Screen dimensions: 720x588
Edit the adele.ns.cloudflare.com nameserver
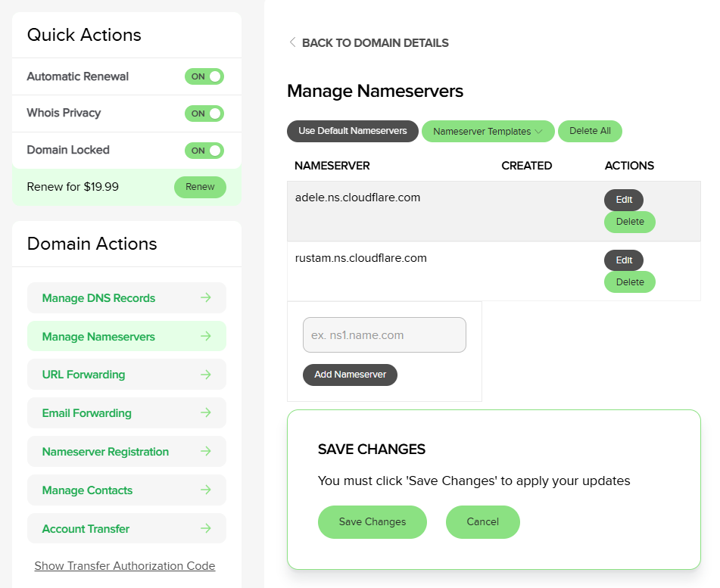click(x=623, y=200)
